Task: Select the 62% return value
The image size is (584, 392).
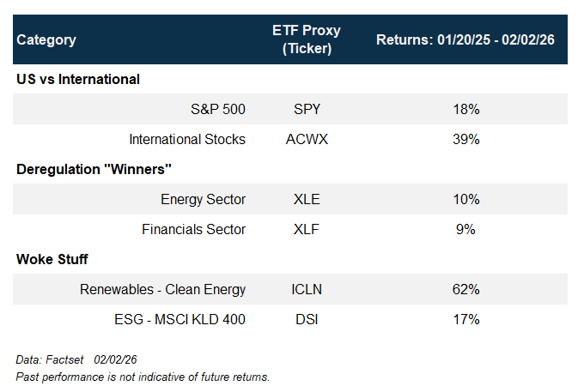Action: (466, 289)
